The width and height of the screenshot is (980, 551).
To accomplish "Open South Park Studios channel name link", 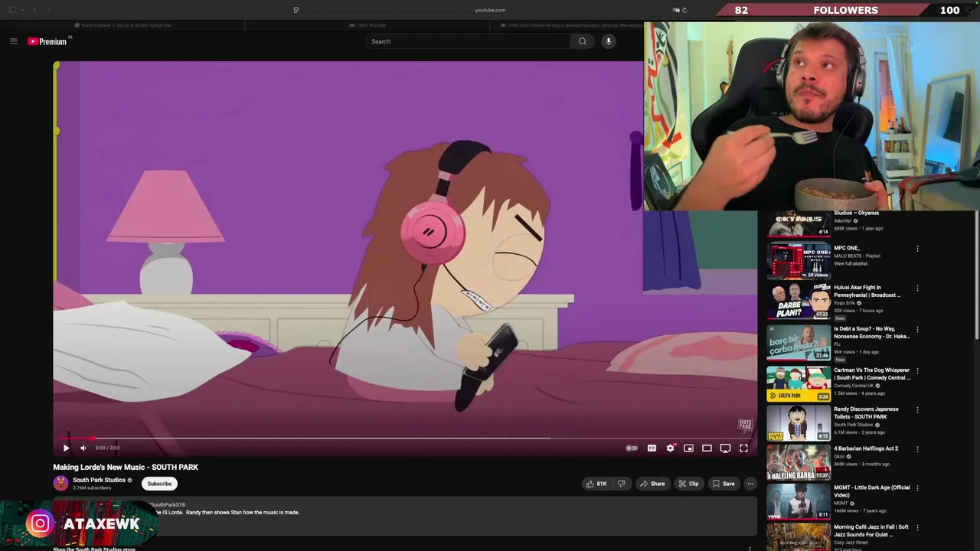I will pos(99,480).
